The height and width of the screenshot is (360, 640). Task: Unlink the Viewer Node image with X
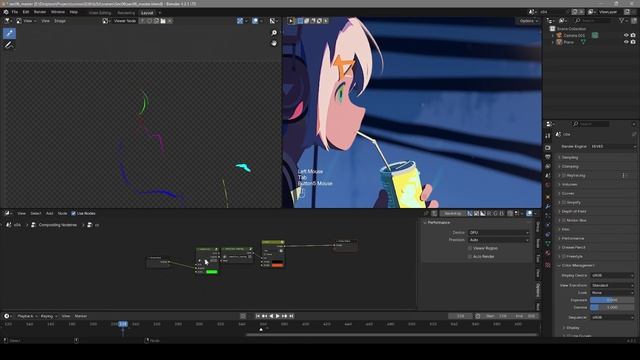[x=170, y=21]
